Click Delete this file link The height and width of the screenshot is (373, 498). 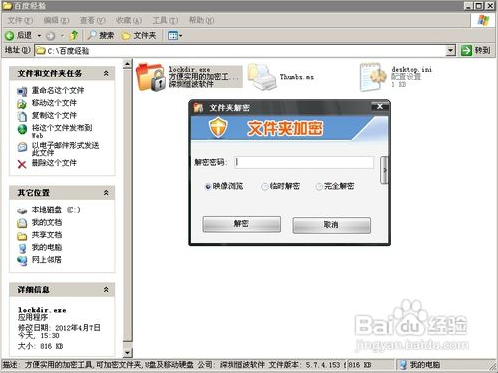click(x=54, y=163)
